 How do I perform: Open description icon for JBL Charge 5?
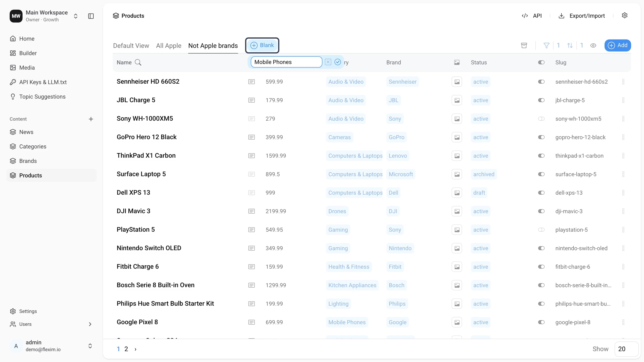pos(252,100)
